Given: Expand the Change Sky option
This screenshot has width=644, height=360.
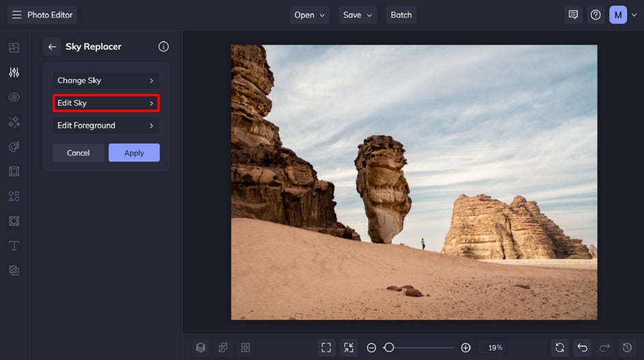Looking at the screenshot, I should [106, 81].
